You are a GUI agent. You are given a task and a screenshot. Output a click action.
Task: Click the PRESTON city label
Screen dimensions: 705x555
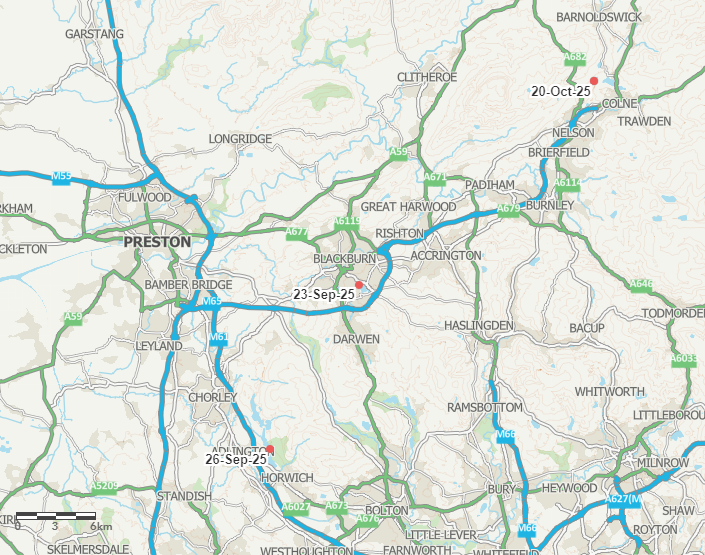point(157,242)
